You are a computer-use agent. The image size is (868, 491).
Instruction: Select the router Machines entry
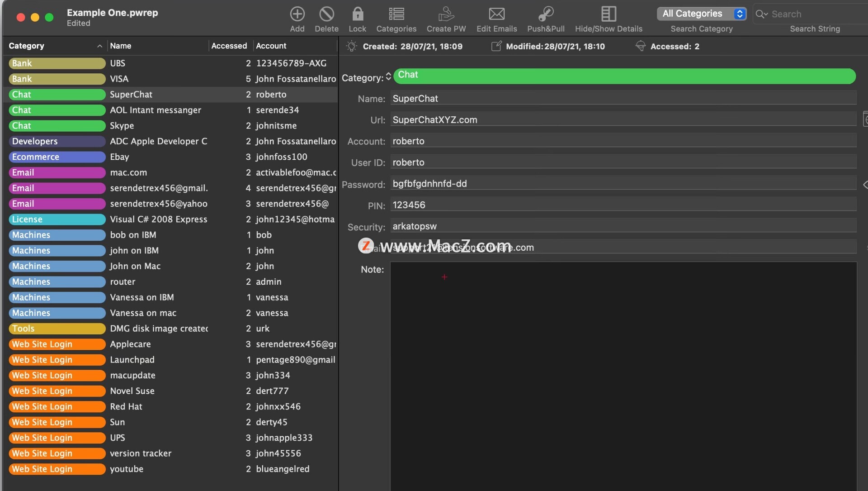click(170, 282)
